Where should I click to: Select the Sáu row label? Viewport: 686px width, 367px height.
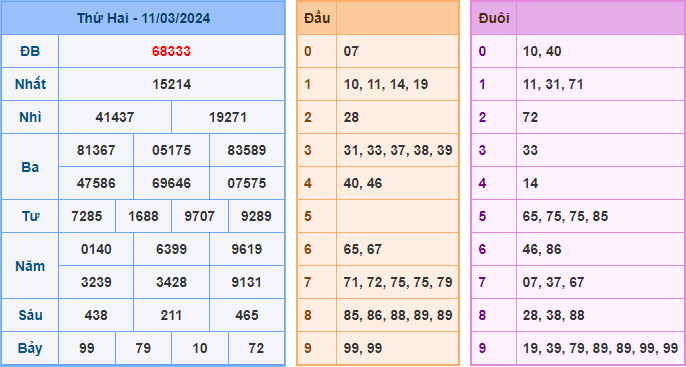30,315
